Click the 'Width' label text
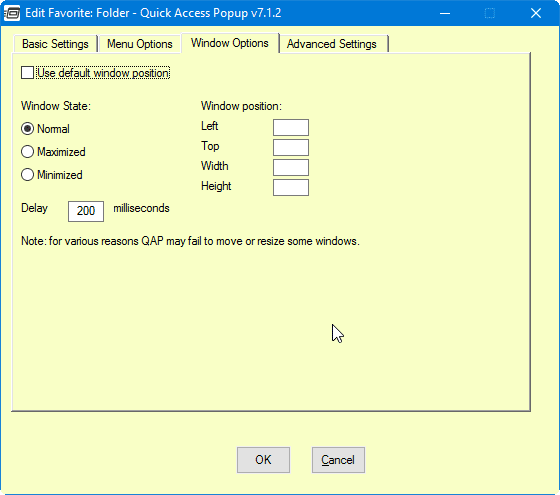Image resolution: width=560 pixels, height=495 pixels. coord(215,166)
